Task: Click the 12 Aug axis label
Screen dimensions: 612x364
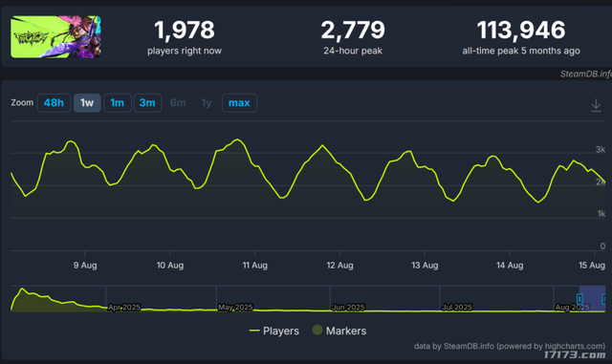Action: tap(340, 266)
